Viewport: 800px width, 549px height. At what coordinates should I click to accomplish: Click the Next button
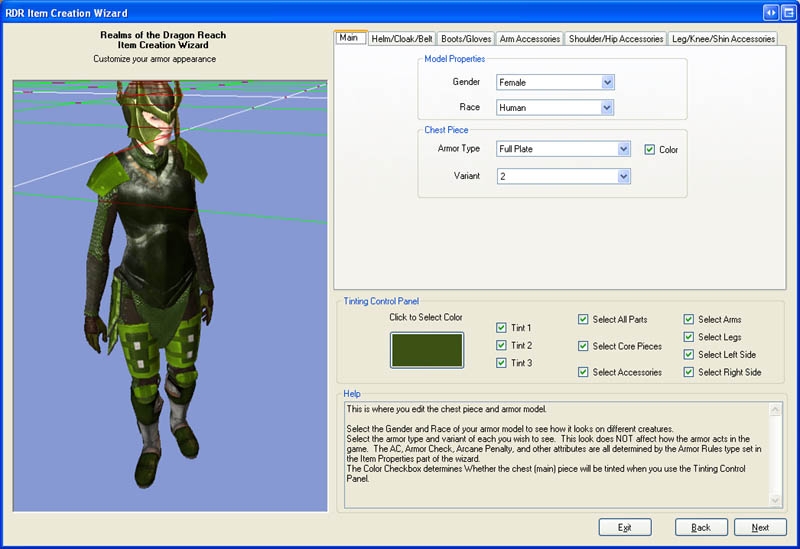(760, 527)
